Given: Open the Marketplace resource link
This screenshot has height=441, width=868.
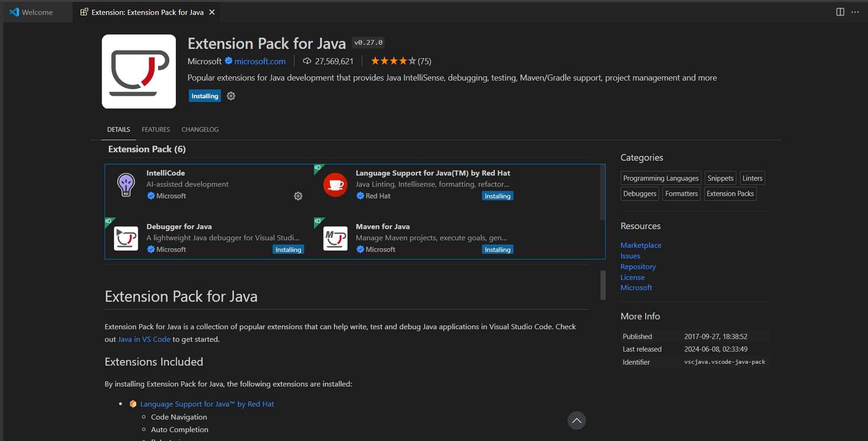Looking at the screenshot, I should coord(641,245).
